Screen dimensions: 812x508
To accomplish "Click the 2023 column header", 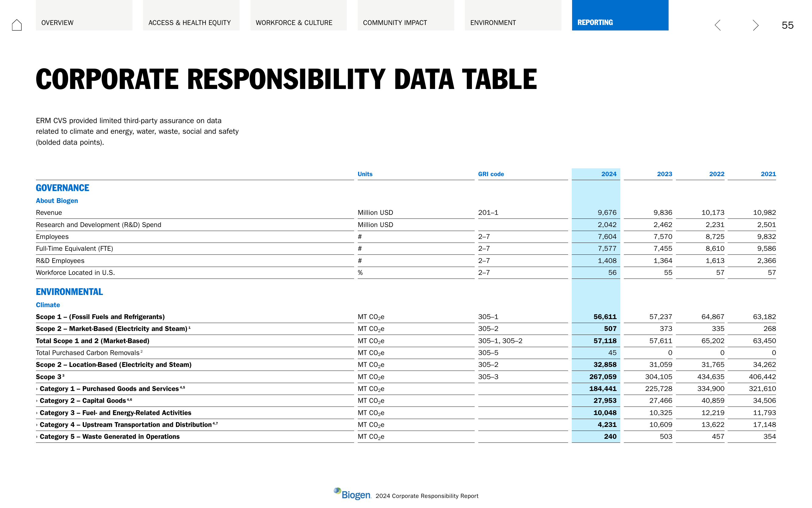I will coord(664,174).
